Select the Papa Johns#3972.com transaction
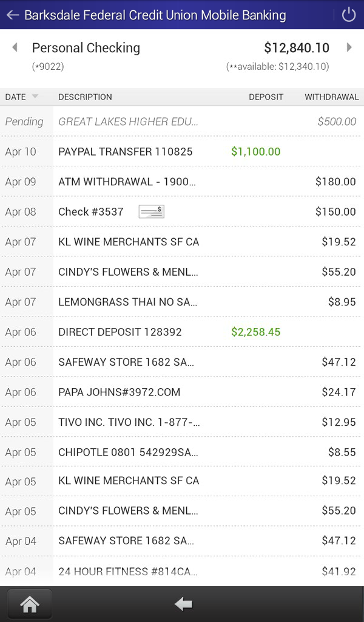364x622 pixels. 182,392
